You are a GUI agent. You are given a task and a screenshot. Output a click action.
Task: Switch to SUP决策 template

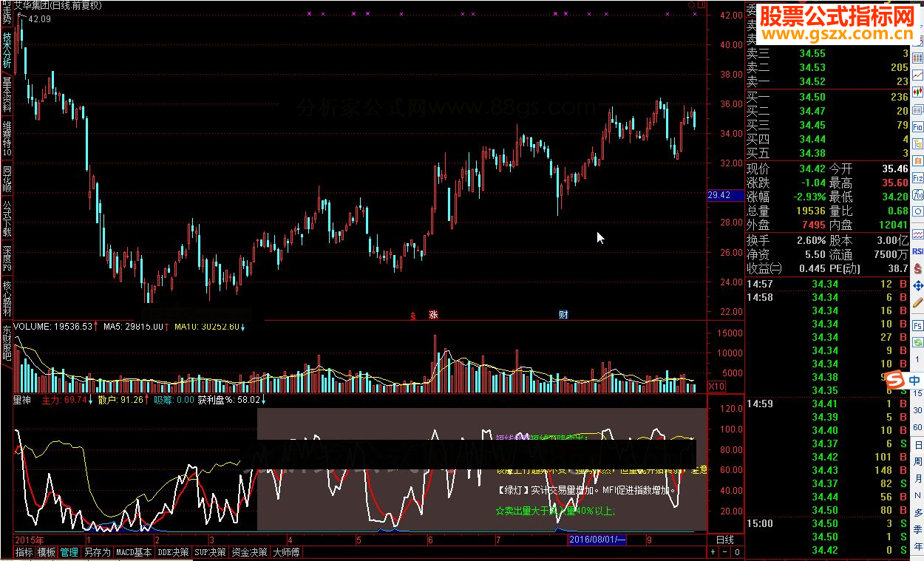211,552
